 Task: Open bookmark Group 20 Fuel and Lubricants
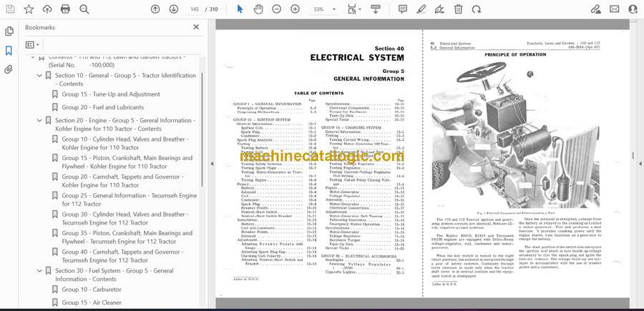pyautogui.click(x=102, y=107)
